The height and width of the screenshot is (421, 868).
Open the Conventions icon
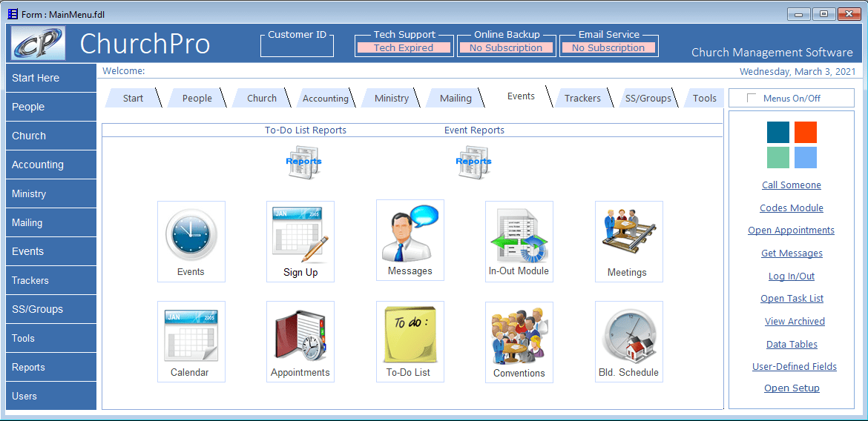pyautogui.click(x=519, y=342)
